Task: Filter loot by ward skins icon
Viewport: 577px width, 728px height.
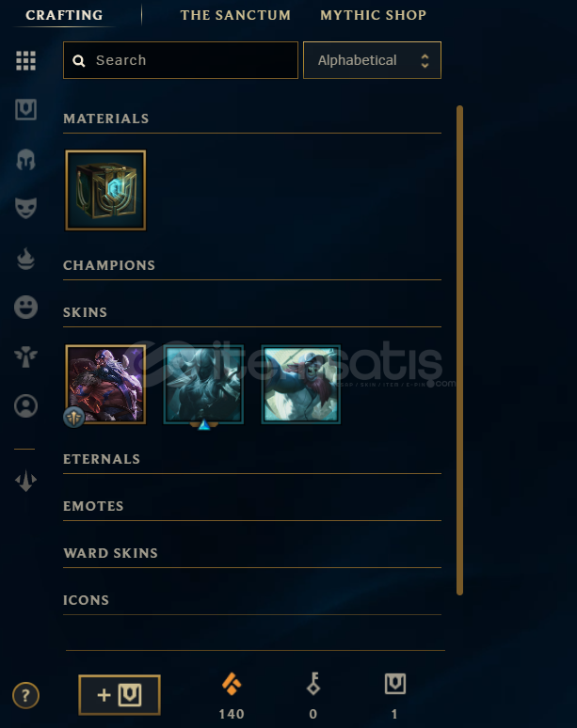Action: pyautogui.click(x=25, y=356)
